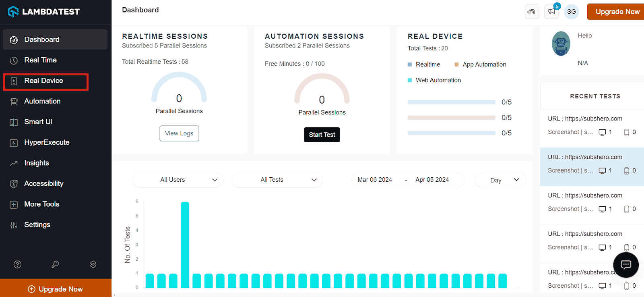Image resolution: width=644 pixels, height=297 pixels.
Task: Select the highlighted second recent test
Action: click(x=592, y=167)
